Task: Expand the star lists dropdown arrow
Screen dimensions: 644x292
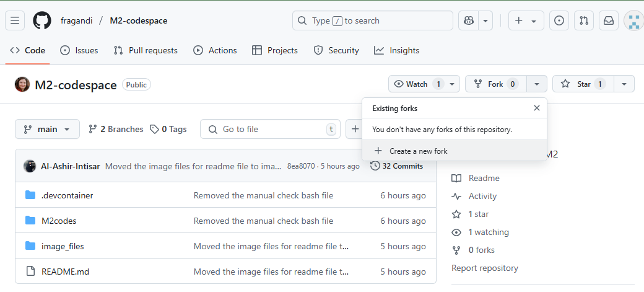Action: click(x=624, y=84)
